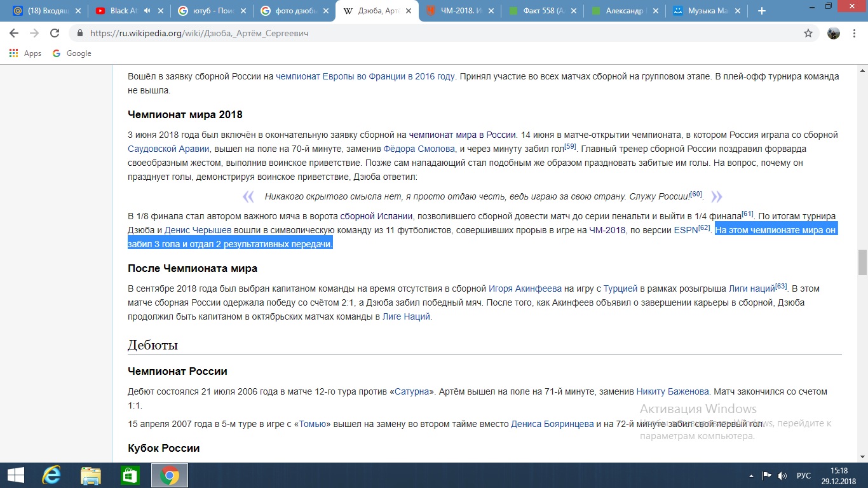The width and height of the screenshot is (868, 488).
Task: Open footnote reference 59
Action: click(570, 147)
